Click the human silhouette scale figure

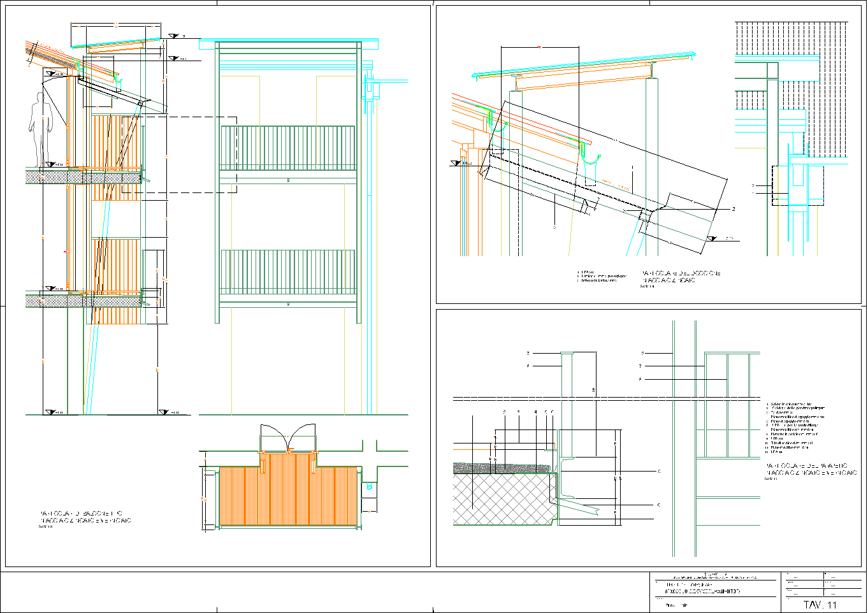(41, 127)
